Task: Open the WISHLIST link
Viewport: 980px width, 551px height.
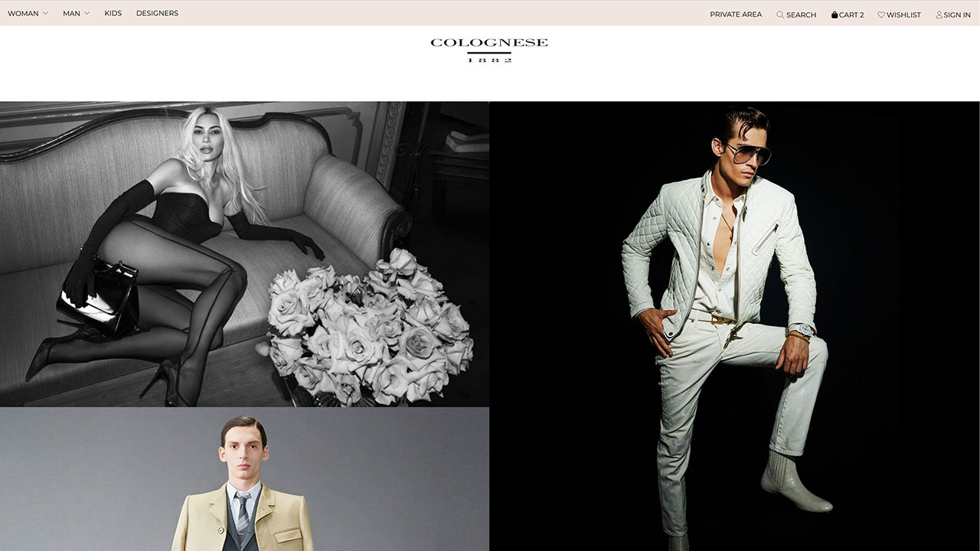Action: coord(903,15)
